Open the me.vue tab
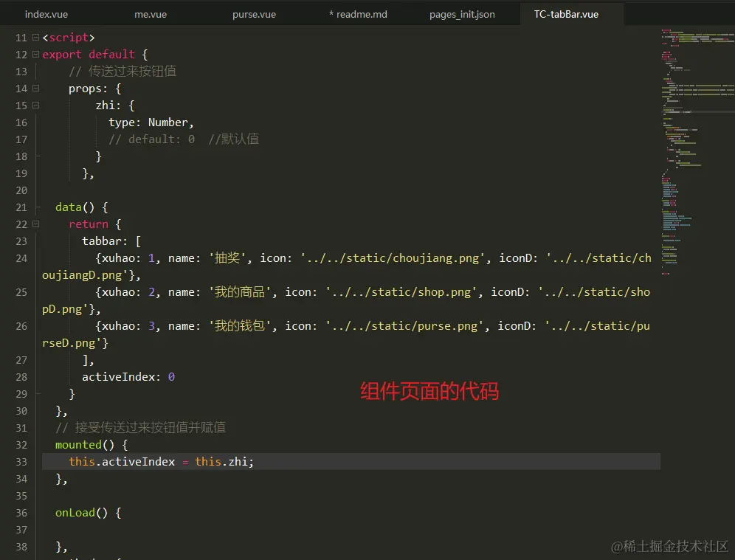 coord(151,14)
